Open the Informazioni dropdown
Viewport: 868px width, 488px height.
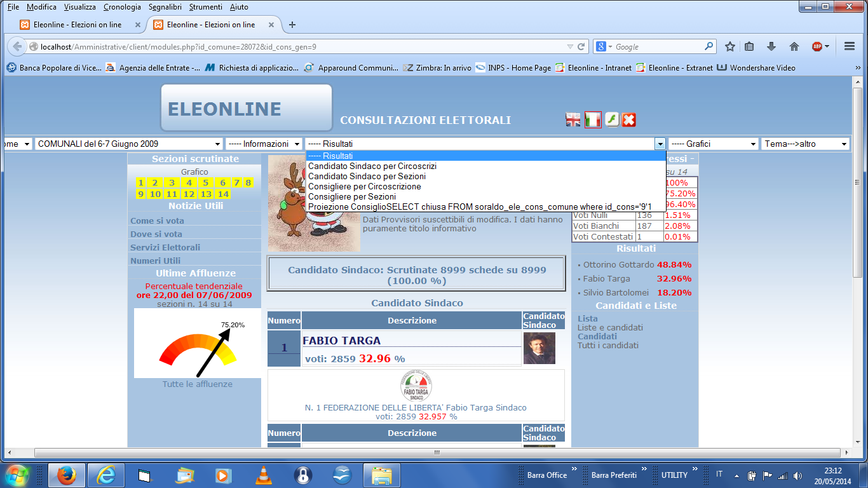pyautogui.click(x=264, y=144)
